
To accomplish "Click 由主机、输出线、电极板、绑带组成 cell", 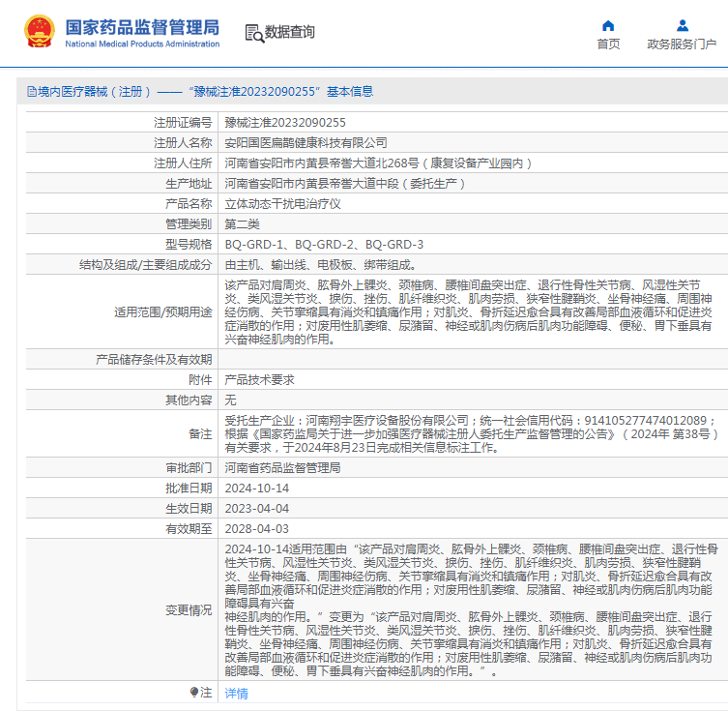I will point(320,265).
